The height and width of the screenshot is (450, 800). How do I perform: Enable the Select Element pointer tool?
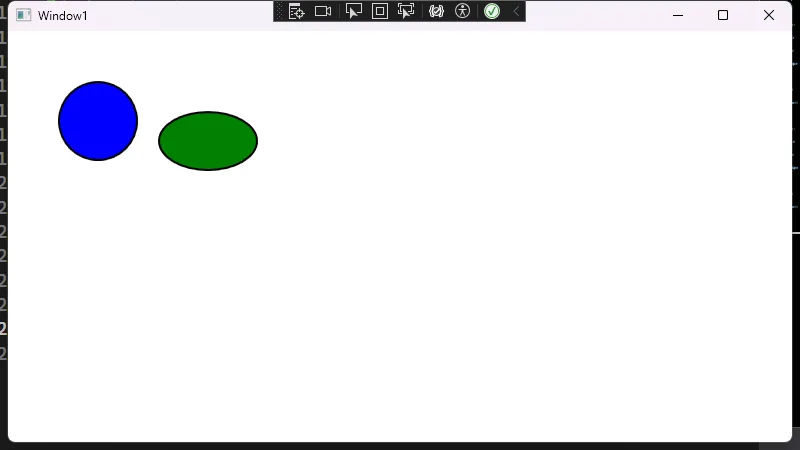[x=353, y=11]
